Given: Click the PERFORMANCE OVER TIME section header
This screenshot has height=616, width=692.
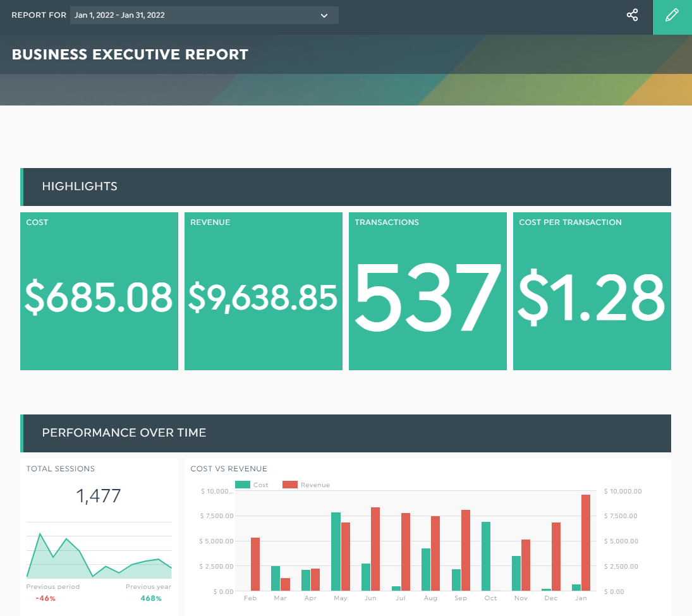Looking at the screenshot, I should coord(124,432).
